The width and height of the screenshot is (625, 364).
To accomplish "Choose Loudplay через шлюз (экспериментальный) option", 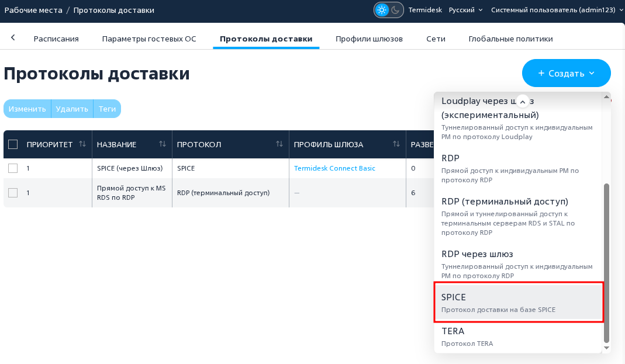I will (x=517, y=118).
